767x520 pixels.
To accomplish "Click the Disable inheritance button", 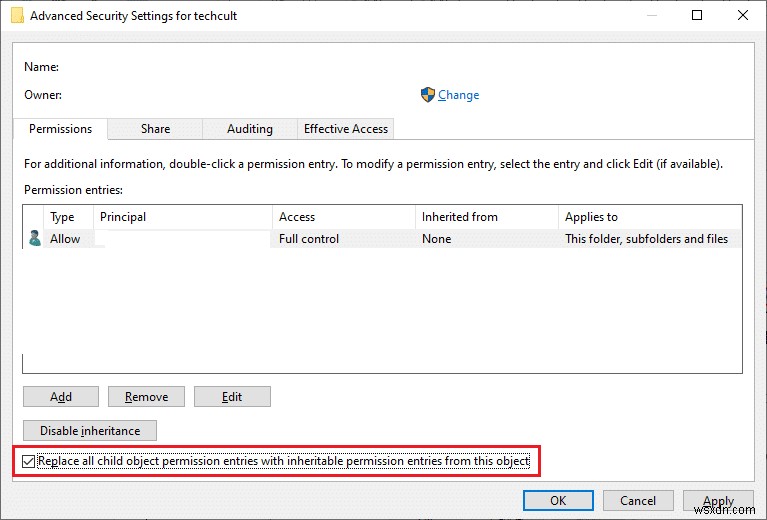I will pos(90,431).
